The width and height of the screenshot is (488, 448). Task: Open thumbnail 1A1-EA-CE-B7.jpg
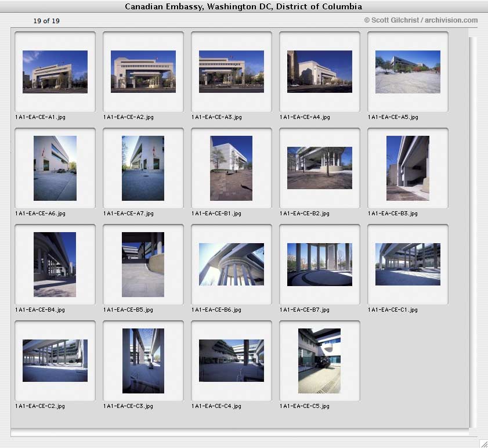320,265
